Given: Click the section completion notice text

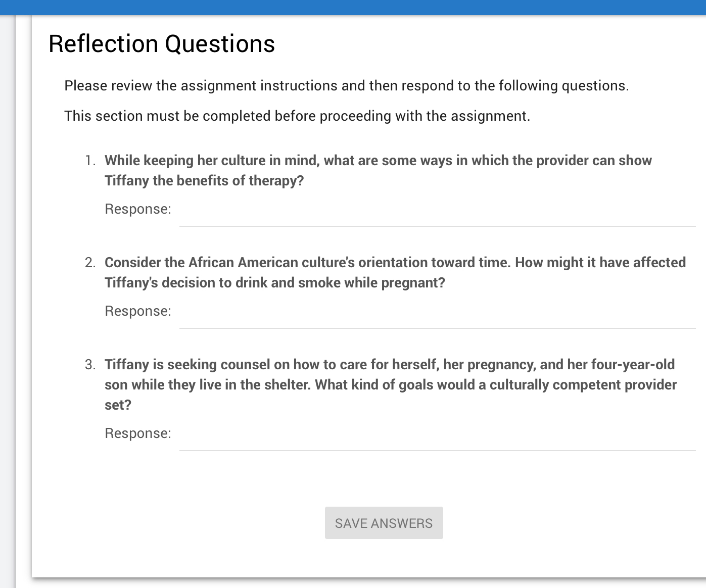Looking at the screenshot, I should click(298, 116).
